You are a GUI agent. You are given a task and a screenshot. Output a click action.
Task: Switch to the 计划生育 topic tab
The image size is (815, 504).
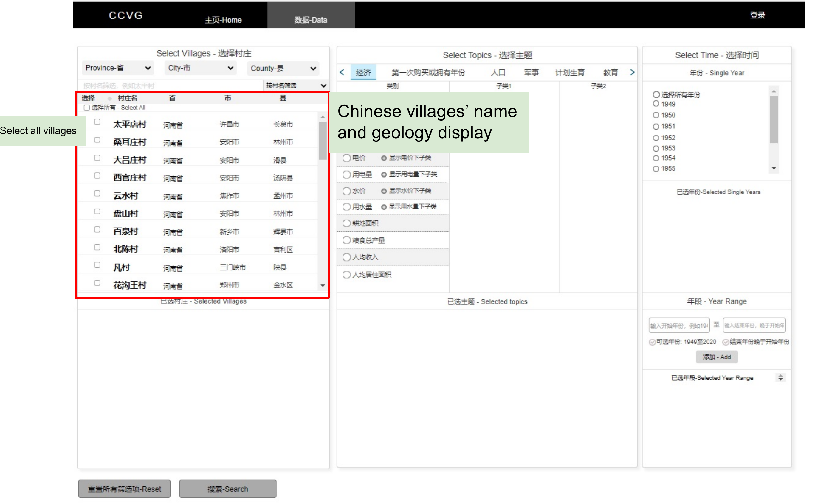click(570, 73)
